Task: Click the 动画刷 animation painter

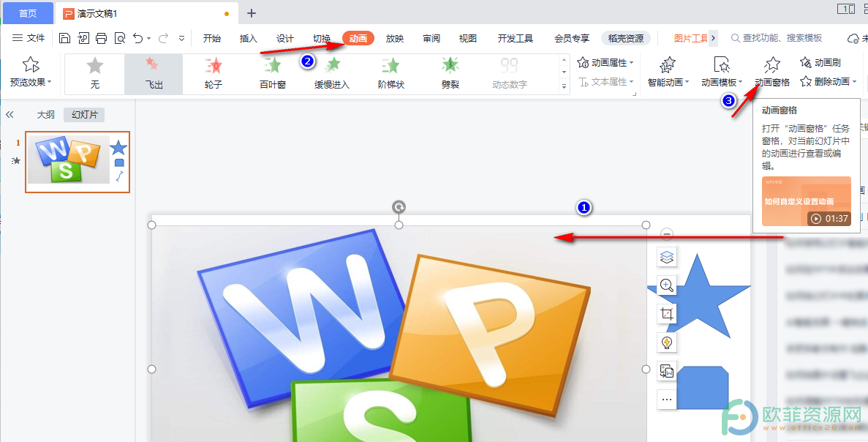Action: tap(820, 63)
